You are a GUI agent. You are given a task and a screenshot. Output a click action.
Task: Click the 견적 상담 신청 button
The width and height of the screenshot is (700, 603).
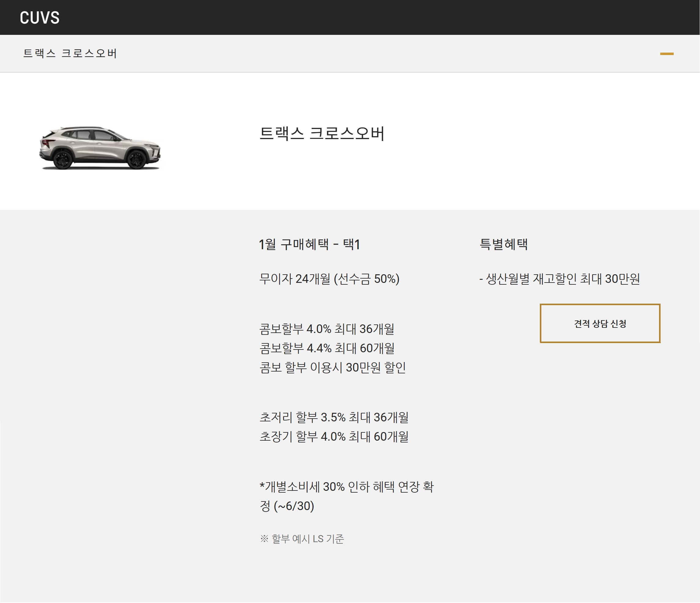(600, 324)
